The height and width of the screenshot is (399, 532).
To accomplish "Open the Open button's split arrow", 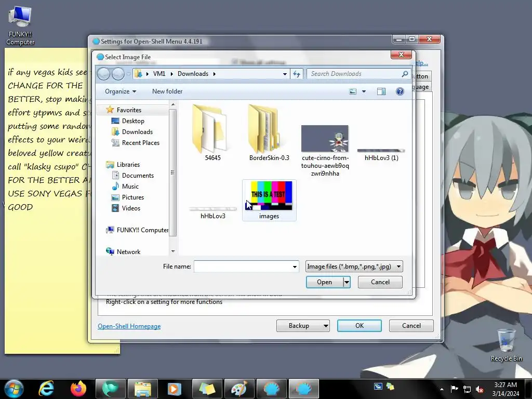I will [347, 282].
